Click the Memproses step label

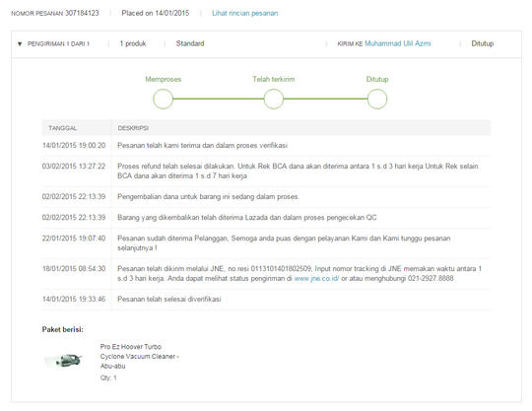click(x=164, y=80)
